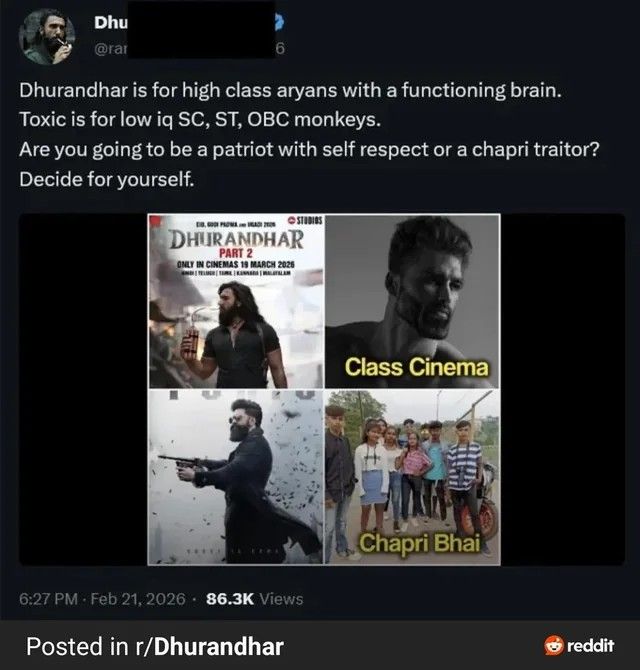Click the 6:27 PM timestamp
Viewport: 640px width, 670px height.
tap(48, 599)
